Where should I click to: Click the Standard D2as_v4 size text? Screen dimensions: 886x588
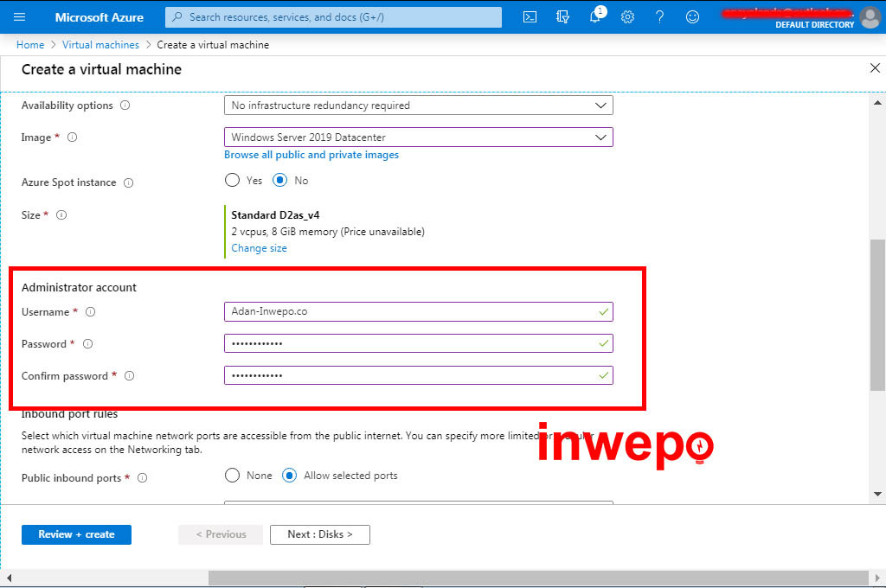click(x=275, y=214)
